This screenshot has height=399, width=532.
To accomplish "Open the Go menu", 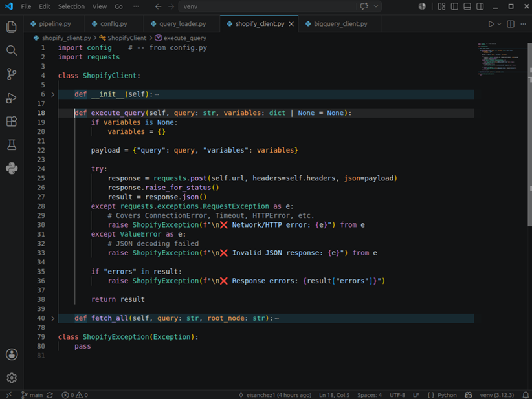I will (x=118, y=6).
